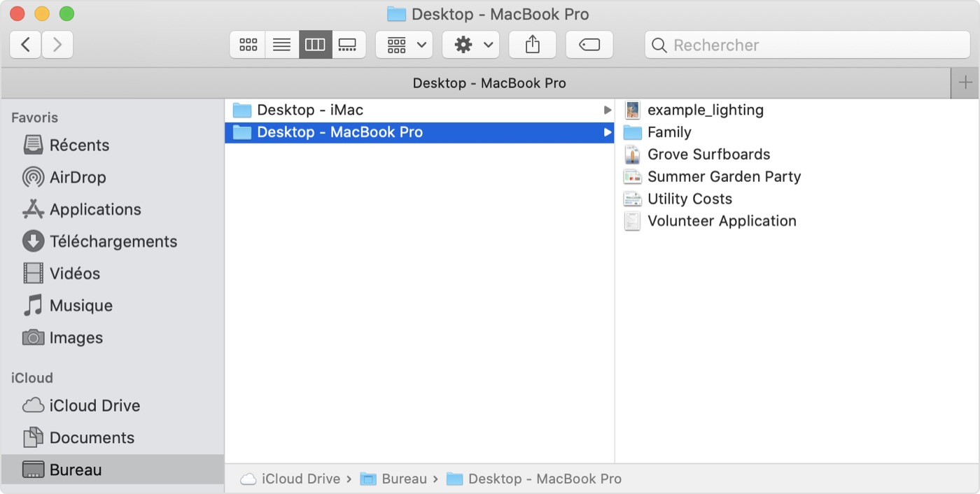Select the Desktop - MacBook Pro tab

click(x=476, y=83)
